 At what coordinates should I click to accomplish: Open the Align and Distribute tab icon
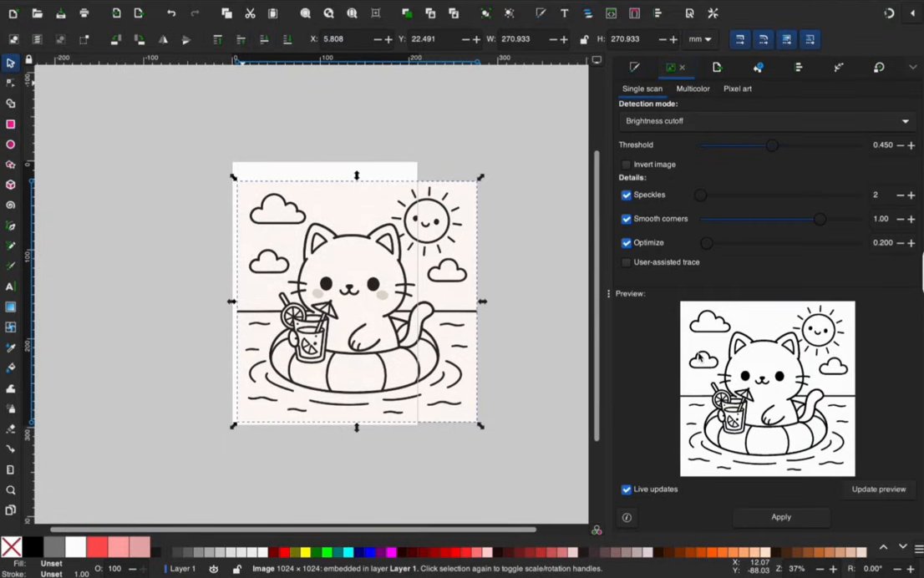[799, 67]
